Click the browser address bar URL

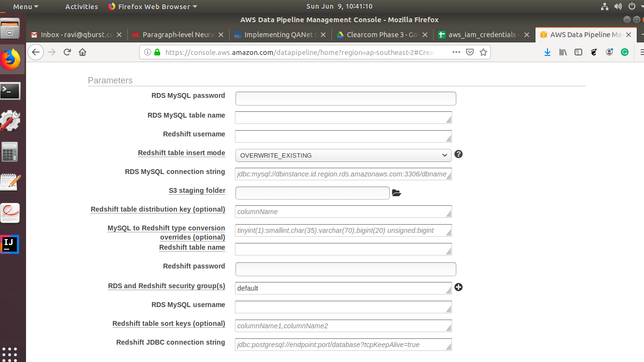(299, 52)
